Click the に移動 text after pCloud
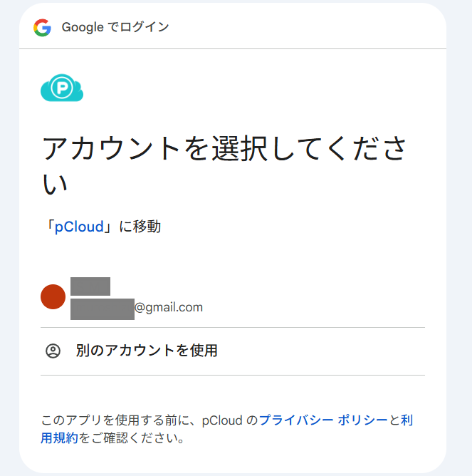 (140, 227)
